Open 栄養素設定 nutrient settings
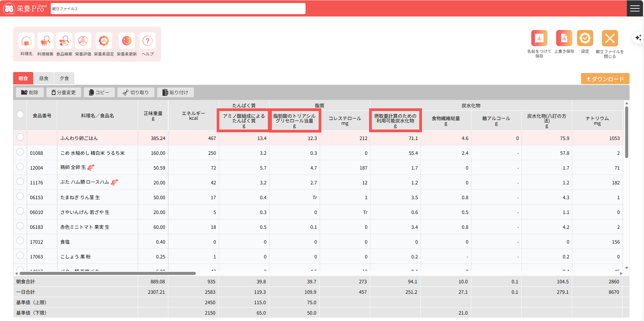 click(104, 41)
